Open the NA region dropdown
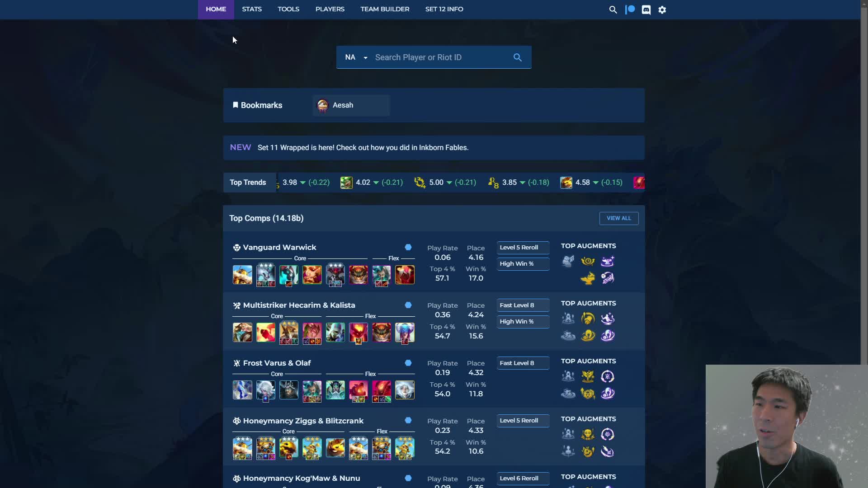 pyautogui.click(x=356, y=57)
